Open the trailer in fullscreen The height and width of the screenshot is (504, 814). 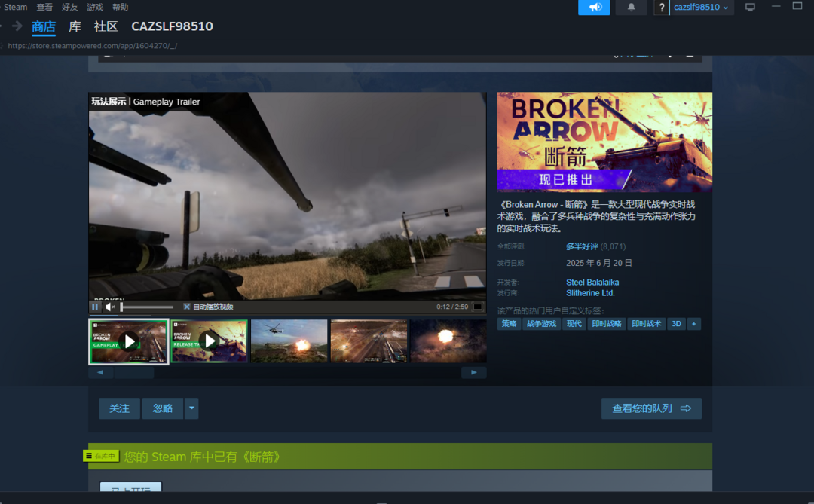pyautogui.click(x=478, y=307)
